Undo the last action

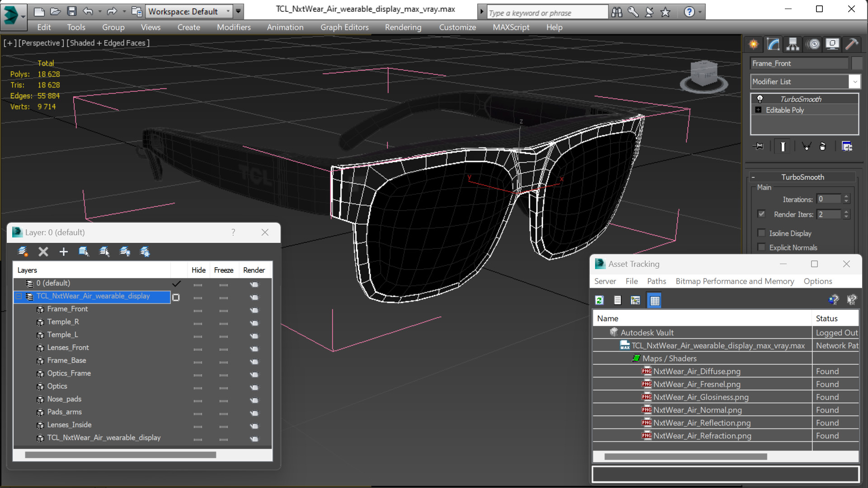tap(88, 11)
